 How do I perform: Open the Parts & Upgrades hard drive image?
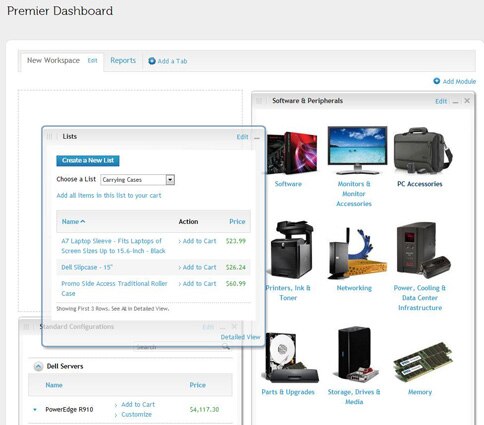(x=290, y=357)
